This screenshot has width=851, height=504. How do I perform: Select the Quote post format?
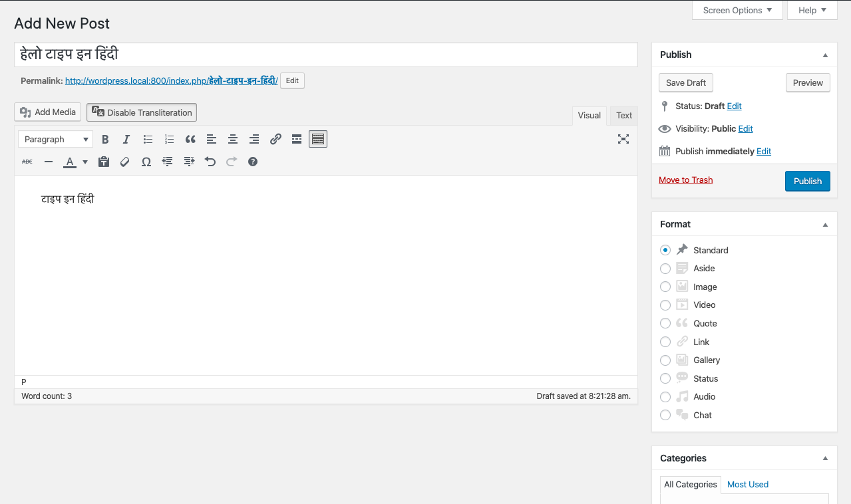[x=665, y=323]
